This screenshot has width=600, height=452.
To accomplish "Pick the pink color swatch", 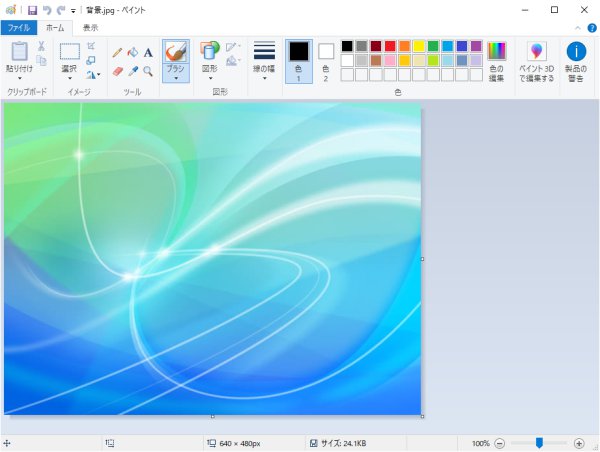I will pyautogui.click(x=390, y=60).
